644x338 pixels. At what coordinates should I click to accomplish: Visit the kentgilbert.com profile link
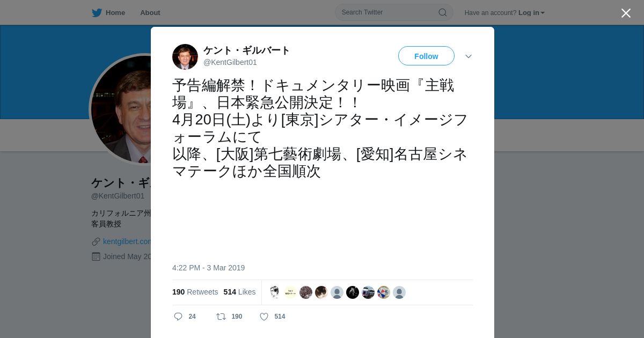tap(127, 241)
